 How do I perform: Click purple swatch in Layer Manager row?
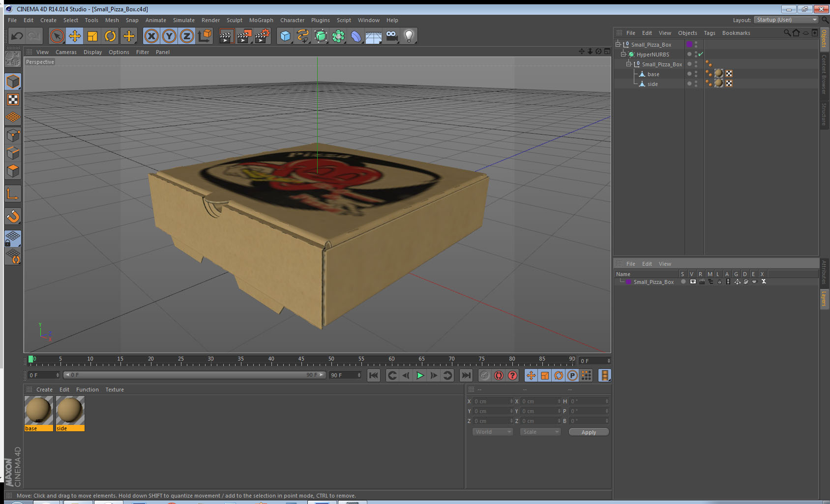click(x=628, y=281)
